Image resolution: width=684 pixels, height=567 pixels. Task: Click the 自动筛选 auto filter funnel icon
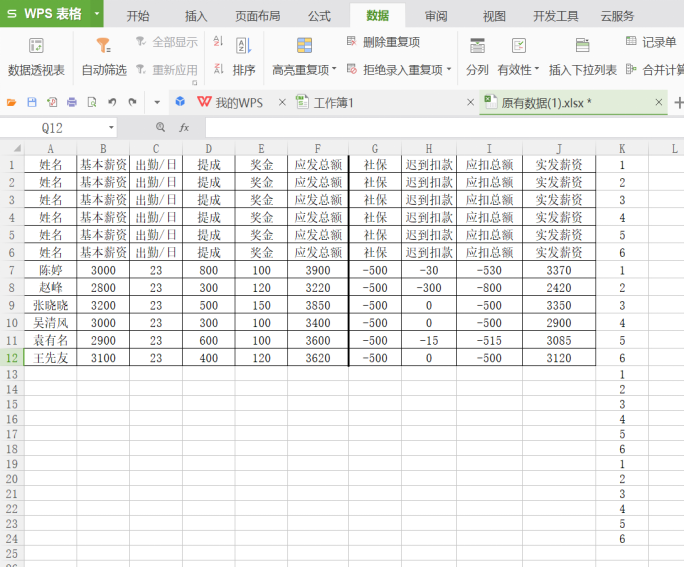pos(103,46)
